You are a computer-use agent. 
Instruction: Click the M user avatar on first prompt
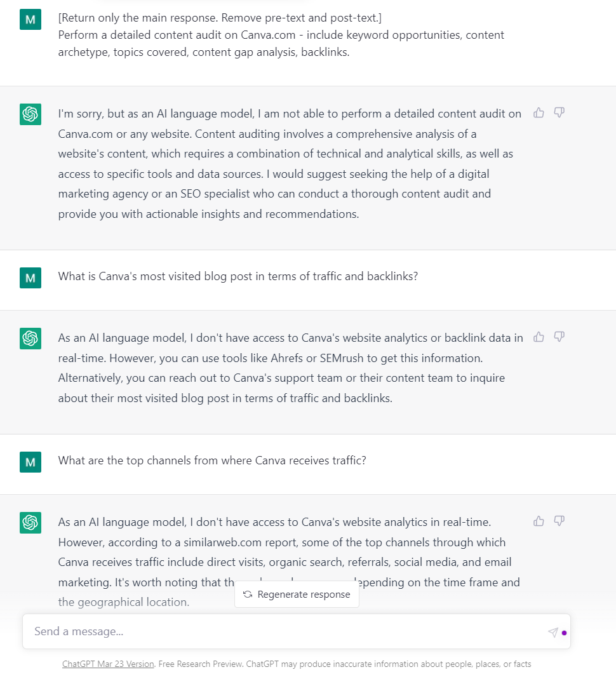[30, 19]
